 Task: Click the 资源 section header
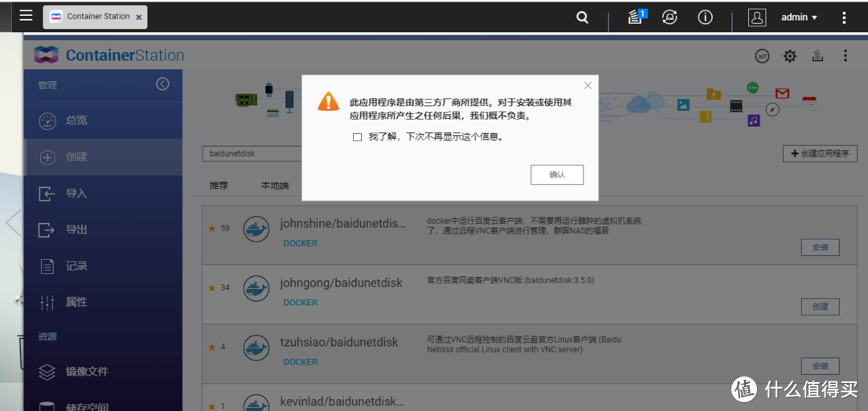click(47, 336)
